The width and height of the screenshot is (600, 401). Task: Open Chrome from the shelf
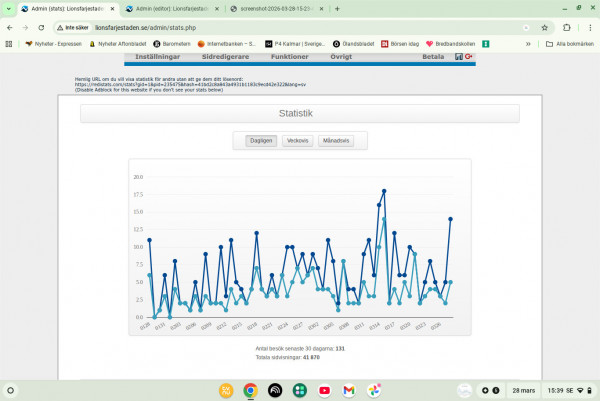[250, 390]
